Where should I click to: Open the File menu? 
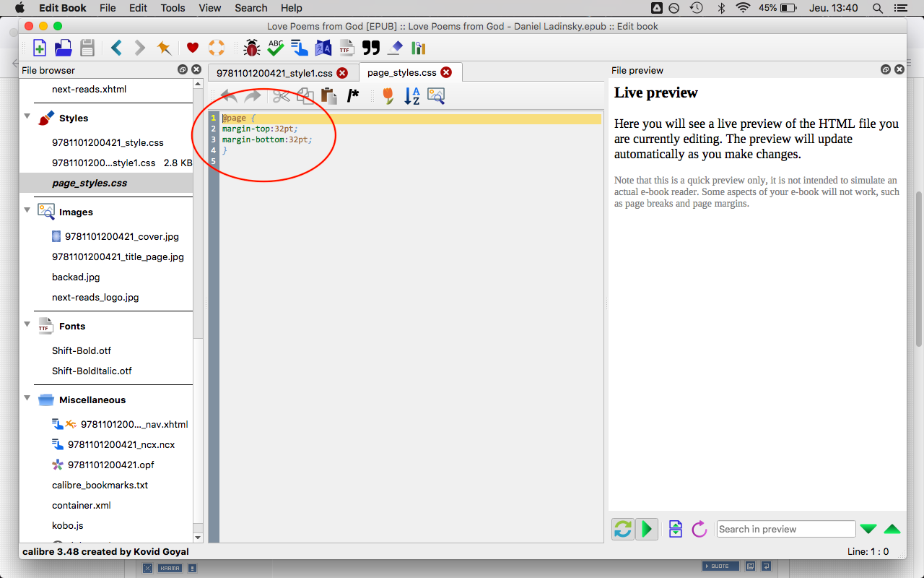[108, 8]
